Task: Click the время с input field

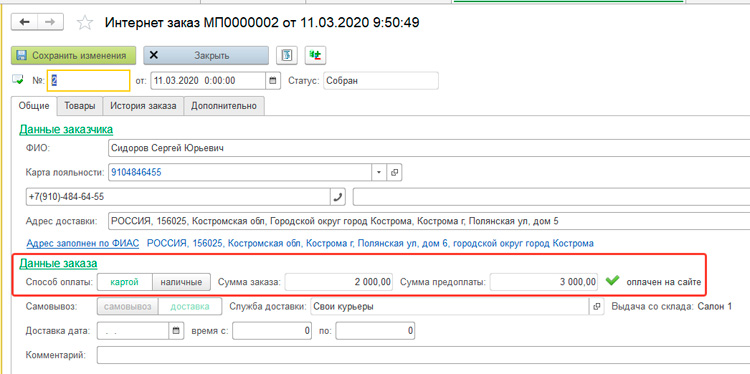Action: 272,330
